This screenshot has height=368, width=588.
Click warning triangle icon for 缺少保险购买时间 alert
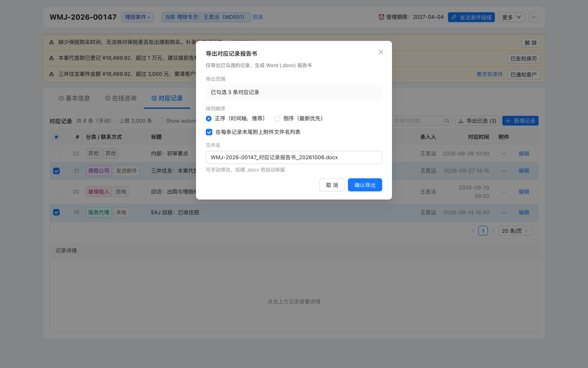point(51,42)
